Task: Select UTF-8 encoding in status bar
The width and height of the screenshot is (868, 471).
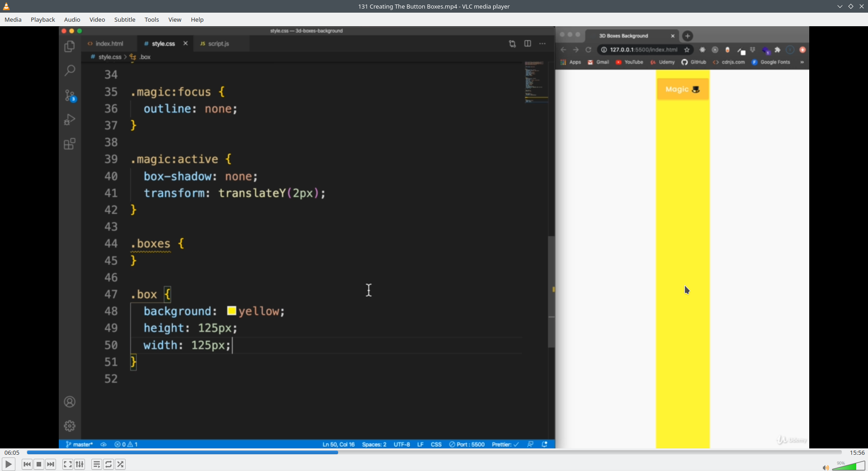Action: point(401,444)
